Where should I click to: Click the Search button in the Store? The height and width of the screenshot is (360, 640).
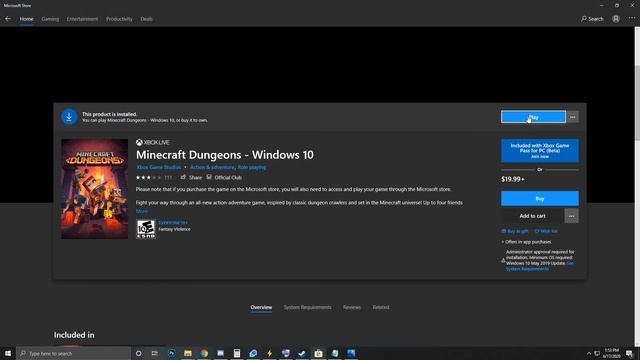(x=592, y=19)
